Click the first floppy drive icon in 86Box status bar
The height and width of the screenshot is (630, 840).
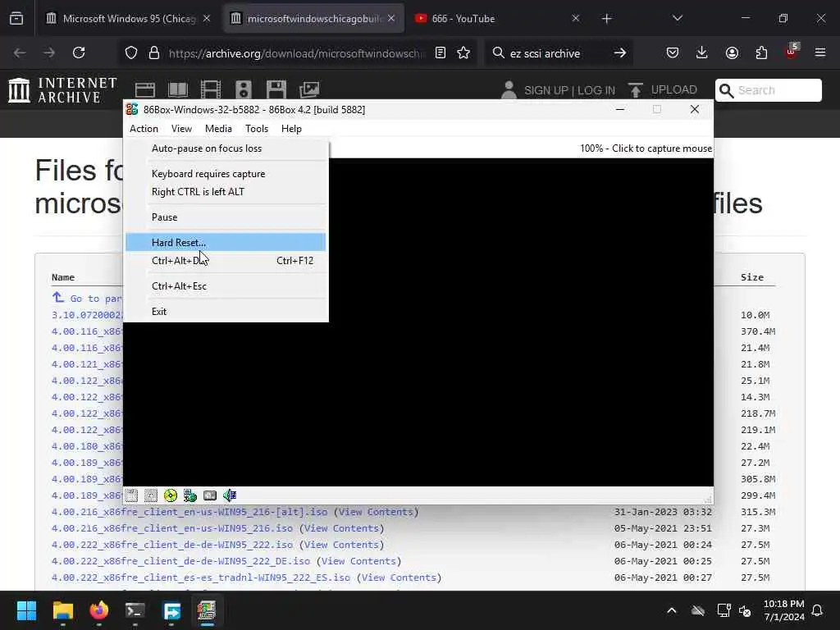pyautogui.click(x=131, y=495)
